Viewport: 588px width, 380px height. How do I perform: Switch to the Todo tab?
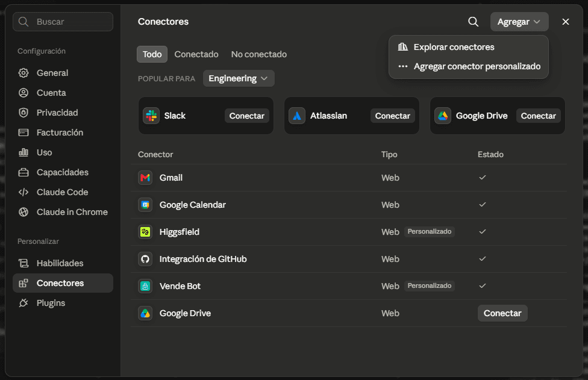pos(152,54)
